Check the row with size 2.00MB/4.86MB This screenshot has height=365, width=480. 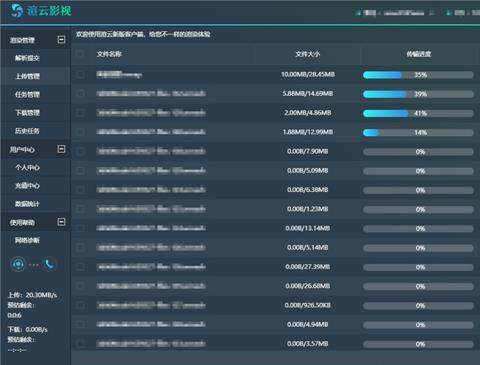80,113
